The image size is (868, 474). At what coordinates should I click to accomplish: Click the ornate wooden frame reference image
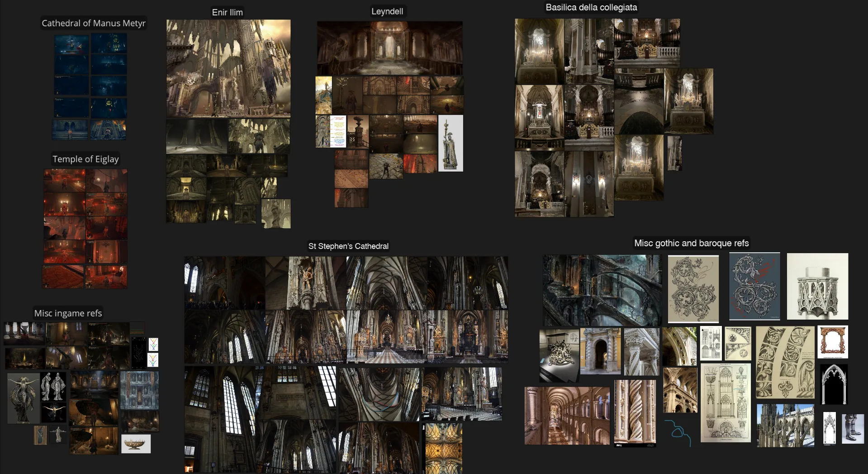coord(833,342)
